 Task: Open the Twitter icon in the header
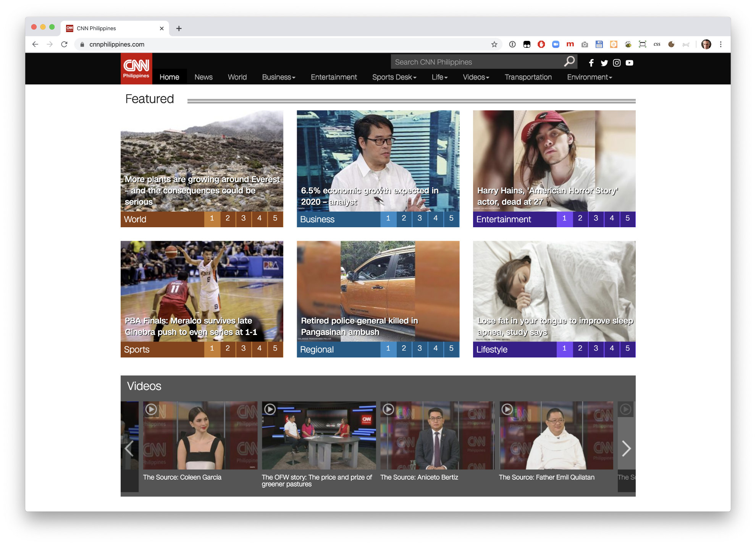coord(604,63)
